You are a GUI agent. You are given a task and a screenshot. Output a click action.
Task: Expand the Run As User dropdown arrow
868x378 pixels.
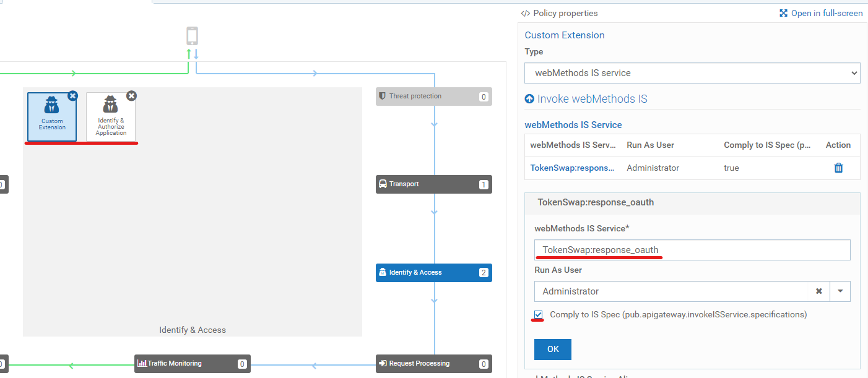point(840,291)
